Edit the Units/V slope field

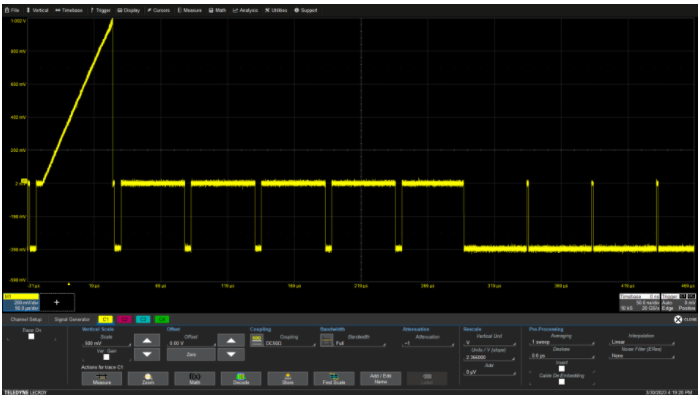pyautogui.click(x=489, y=357)
